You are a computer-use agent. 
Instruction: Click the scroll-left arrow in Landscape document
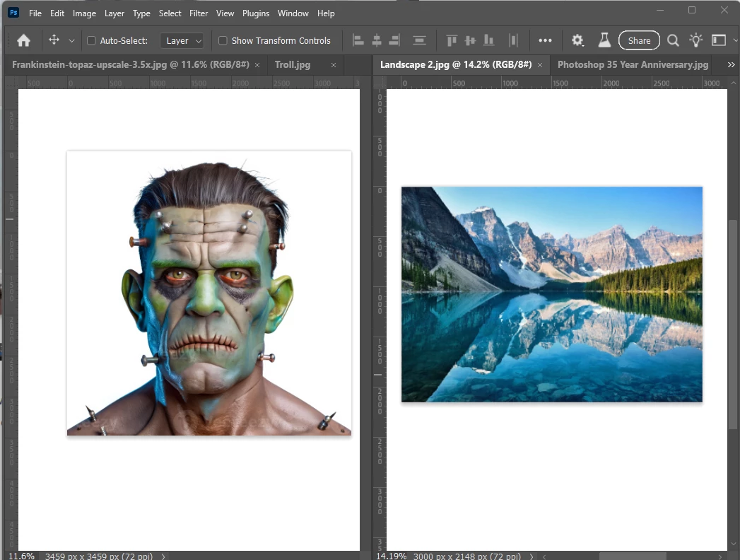544,556
